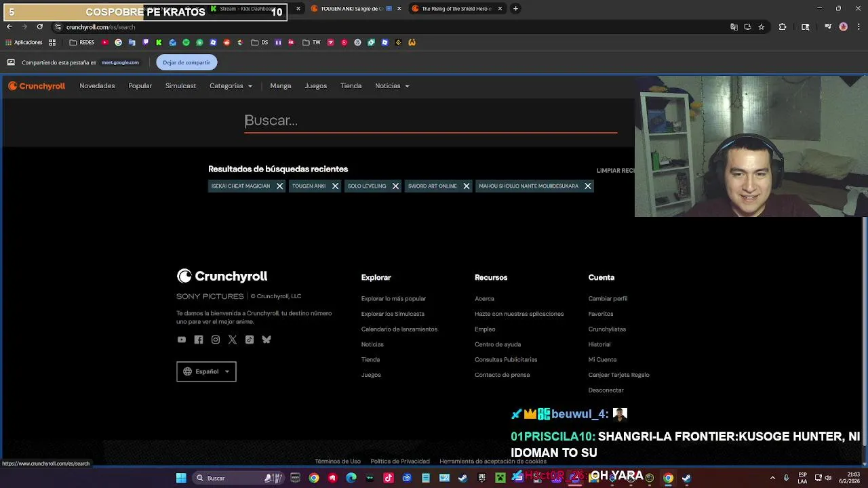Click Desconectar link
The height and width of the screenshot is (488, 868).
click(606, 390)
